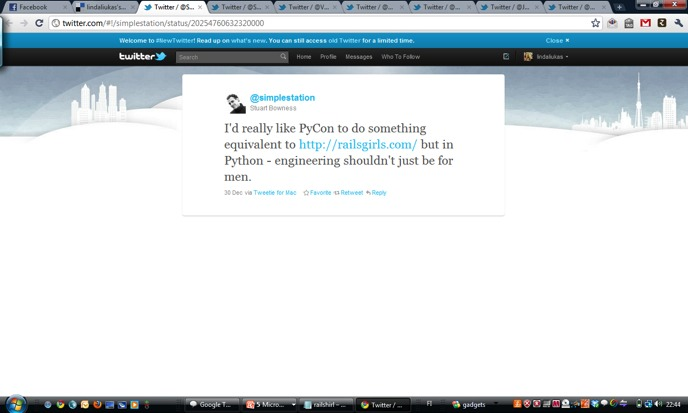Image resolution: width=688 pixels, height=413 pixels.
Task: Click the dark Z-shaped extension icon
Action: [x=662, y=23]
